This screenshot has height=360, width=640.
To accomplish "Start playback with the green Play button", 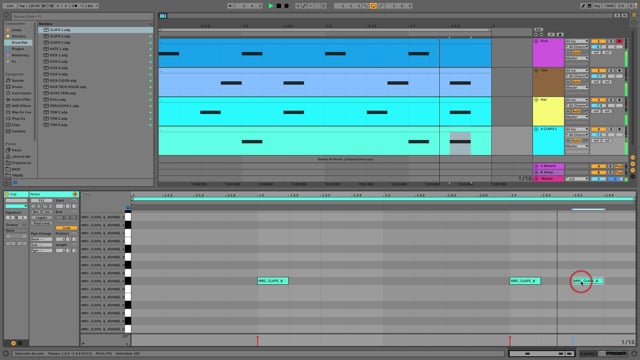I will coord(271,6).
